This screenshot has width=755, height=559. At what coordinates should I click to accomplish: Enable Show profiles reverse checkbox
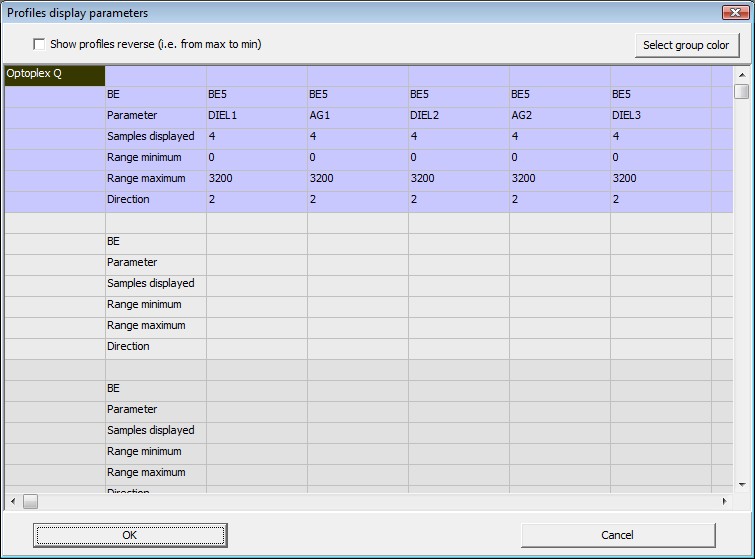[39, 45]
